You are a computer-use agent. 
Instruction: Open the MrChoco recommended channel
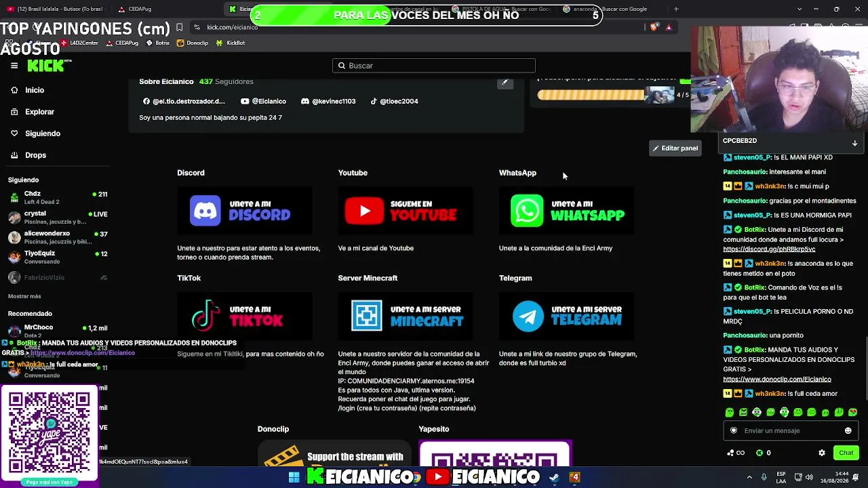pos(58,331)
